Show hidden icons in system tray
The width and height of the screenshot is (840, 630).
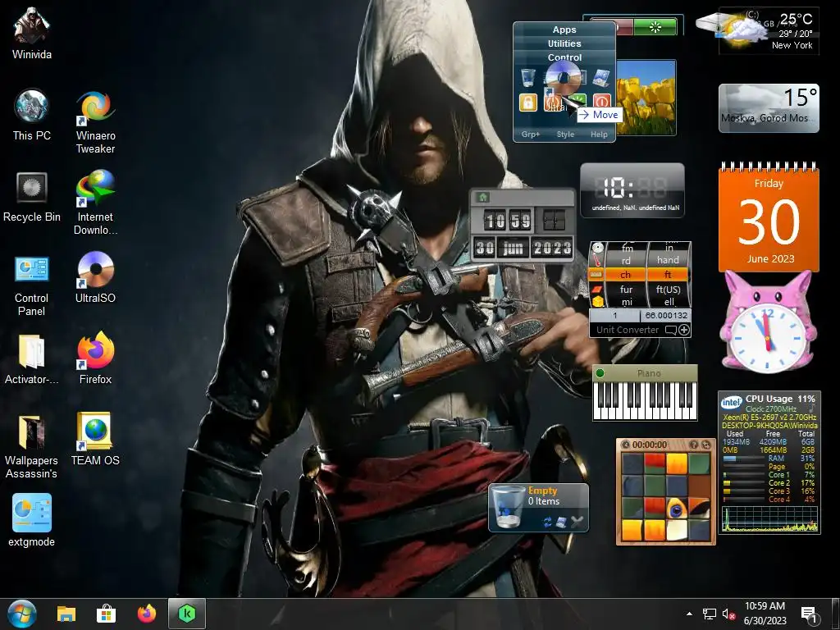[x=689, y=614]
